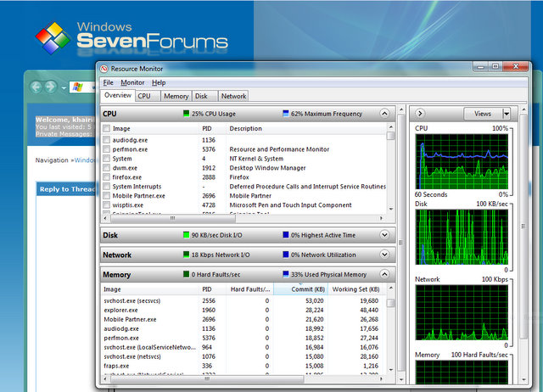Click the browser back arrow button
Image resolution: width=543 pixels, height=392 pixels.
[36, 87]
